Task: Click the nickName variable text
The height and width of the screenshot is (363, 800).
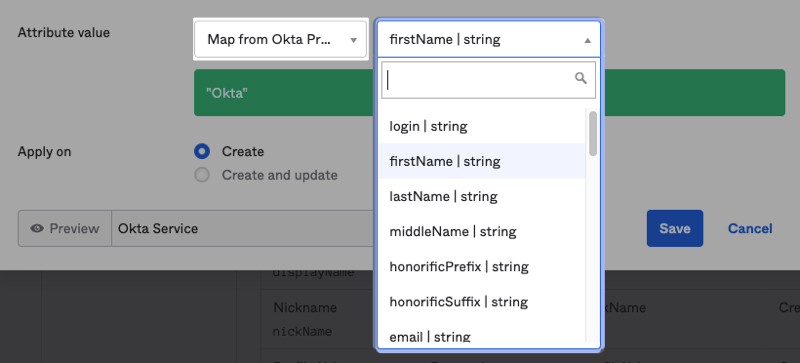Action: 302,332
